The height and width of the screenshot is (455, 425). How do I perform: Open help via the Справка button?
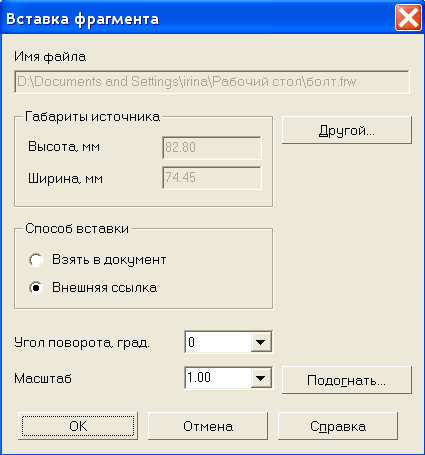click(338, 426)
